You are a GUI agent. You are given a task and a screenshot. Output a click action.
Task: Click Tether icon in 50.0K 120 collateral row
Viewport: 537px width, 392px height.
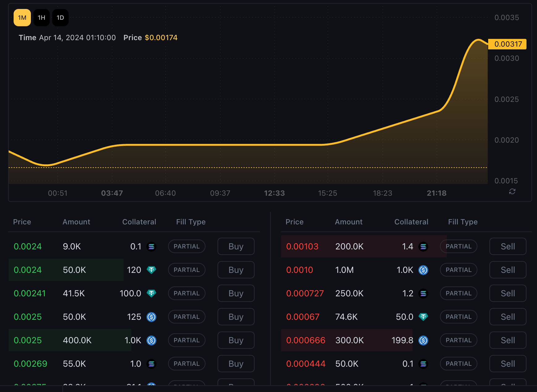pos(151,270)
